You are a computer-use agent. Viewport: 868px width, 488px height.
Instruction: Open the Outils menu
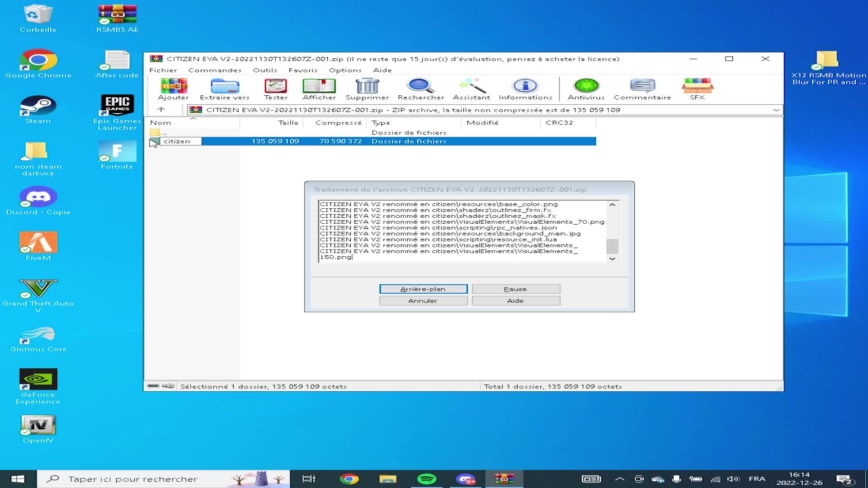point(265,70)
